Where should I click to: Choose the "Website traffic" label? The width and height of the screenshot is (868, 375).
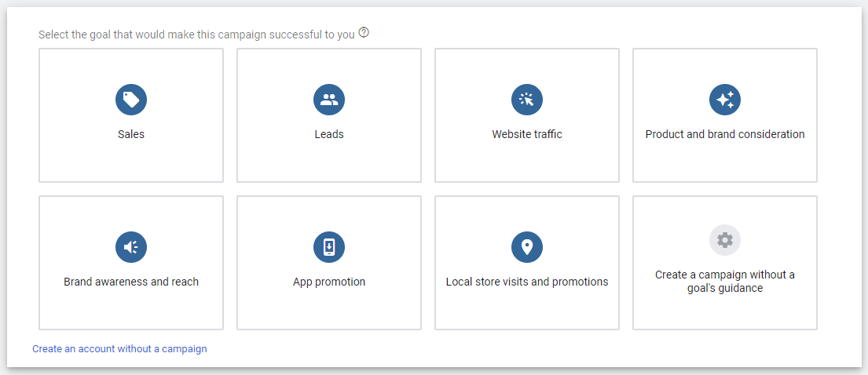pyautogui.click(x=527, y=134)
